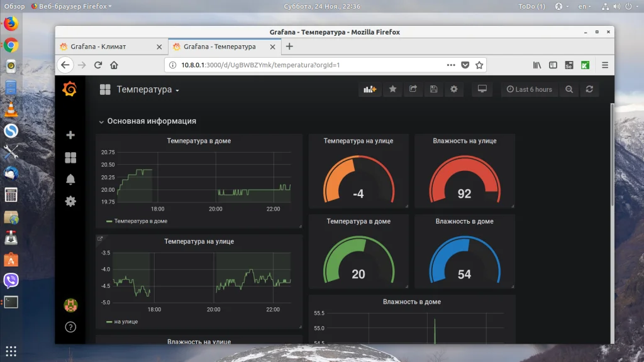Open Влажность в доме graph title
The width and height of the screenshot is (644, 362).
click(411, 302)
